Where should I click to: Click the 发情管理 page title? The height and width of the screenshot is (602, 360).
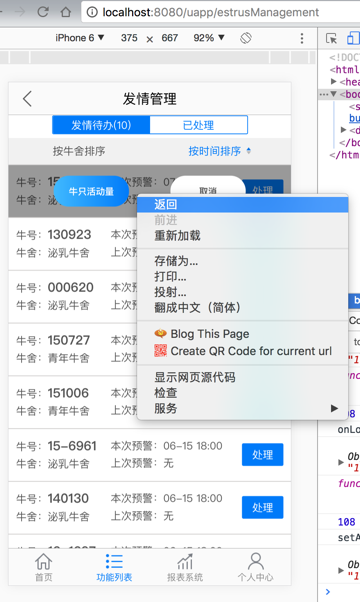[150, 99]
